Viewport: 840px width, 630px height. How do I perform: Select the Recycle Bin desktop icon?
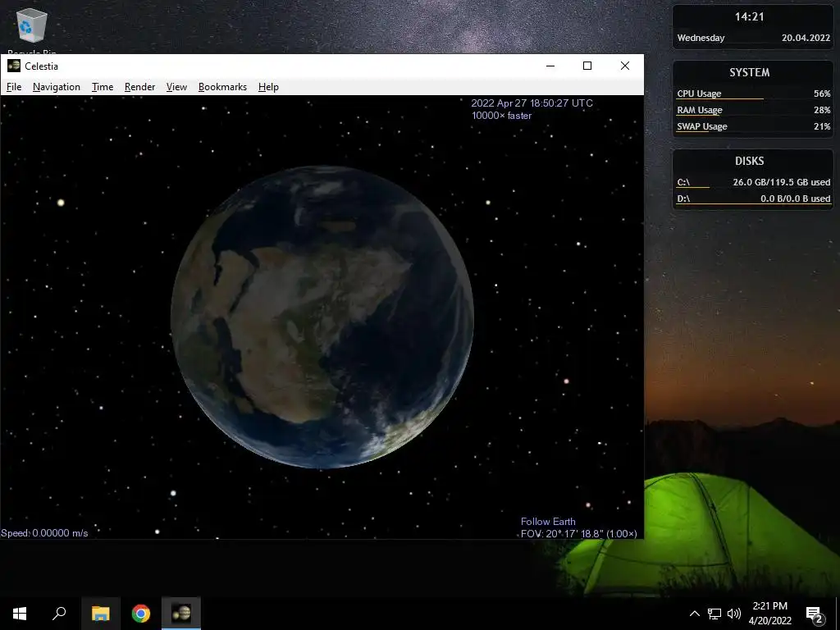pyautogui.click(x=32, y=30)
